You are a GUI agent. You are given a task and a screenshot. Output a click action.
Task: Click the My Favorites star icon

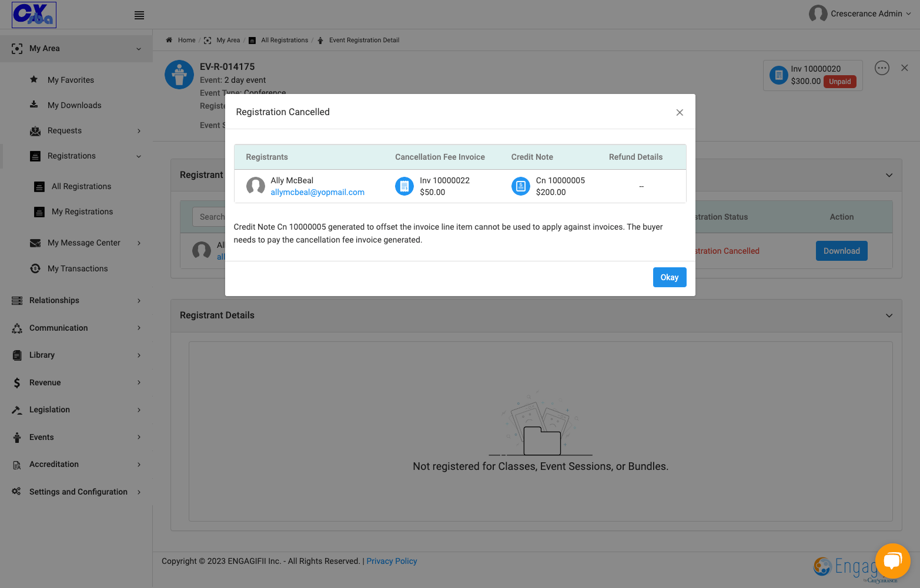pyautogui.click(x=34, y=79)
